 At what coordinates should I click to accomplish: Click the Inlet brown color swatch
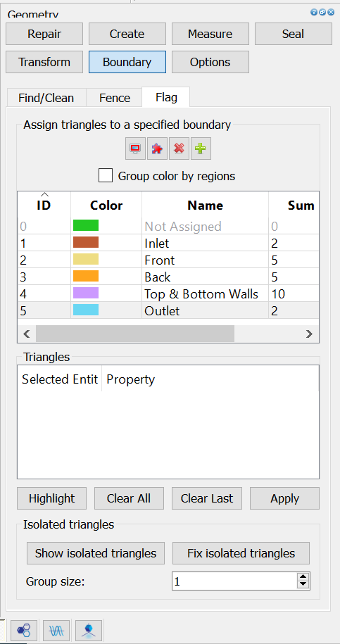pos(86,243)
